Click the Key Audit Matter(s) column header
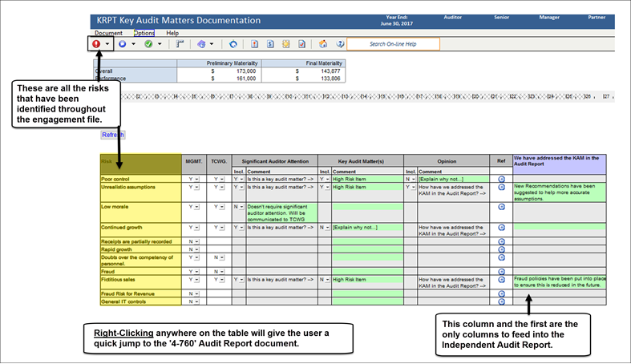This screenshot has width=631, height=364. [x=361, y=161]
